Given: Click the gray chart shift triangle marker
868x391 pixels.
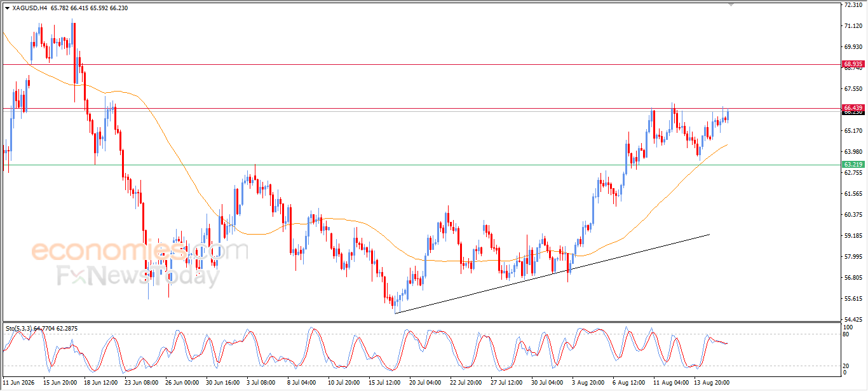Looking at the screenshot, I should click(731, 4).
